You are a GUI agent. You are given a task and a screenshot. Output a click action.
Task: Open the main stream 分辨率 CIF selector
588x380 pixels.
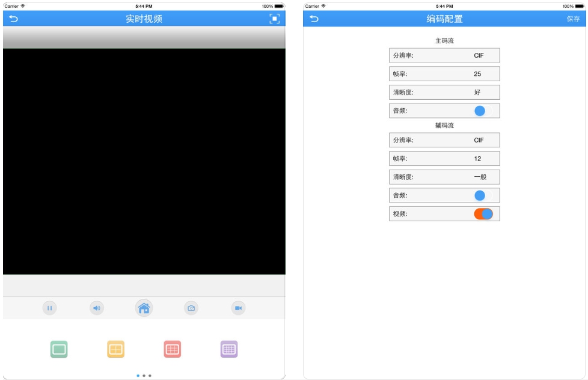click(x=444, y=55)
